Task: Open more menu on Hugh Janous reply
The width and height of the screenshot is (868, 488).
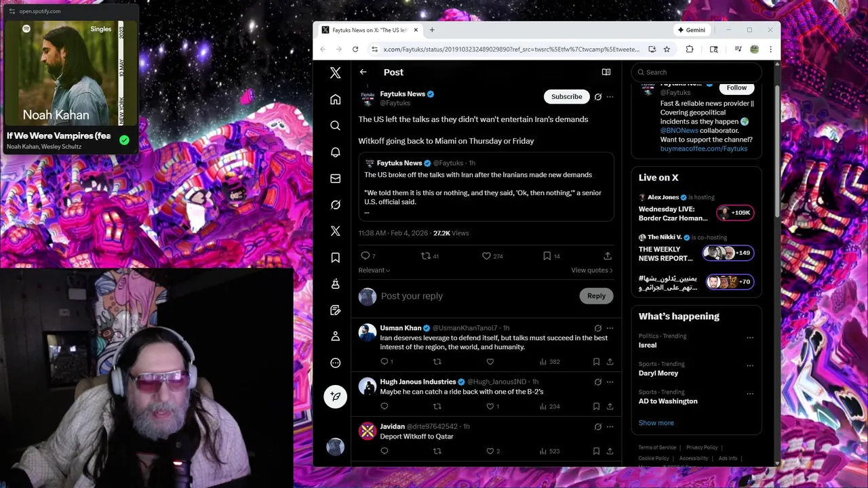Action: pos(610,382)
